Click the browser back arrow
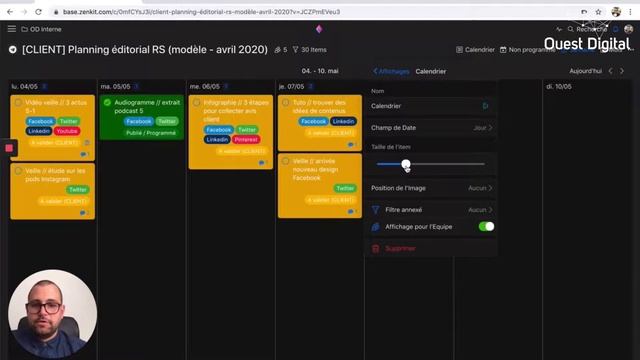This screenshot has height=360, width=640. pyautogui.click(x=10, y=12)
